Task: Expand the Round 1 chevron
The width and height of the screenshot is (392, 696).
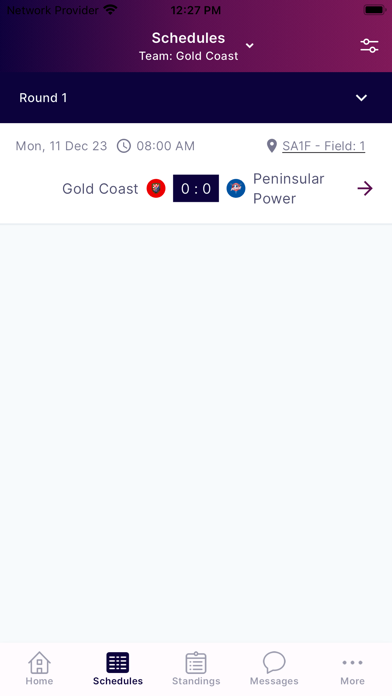Action: tap(361, 98)
